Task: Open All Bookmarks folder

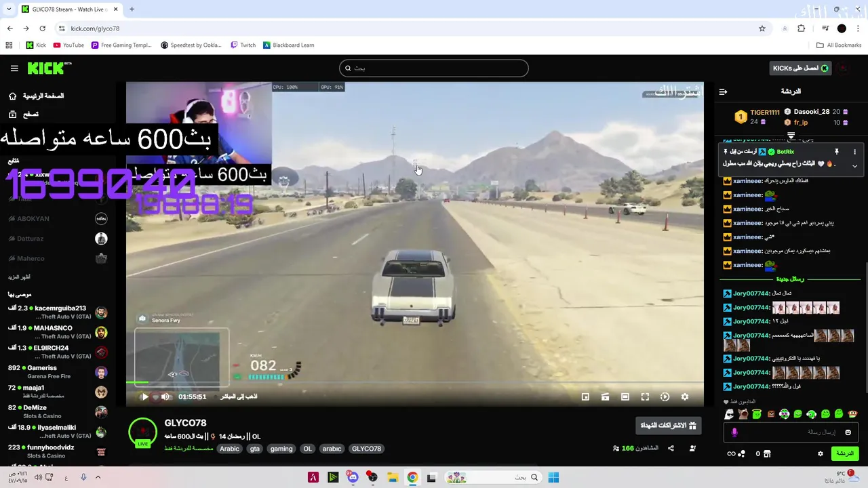Action: click(839, 45)
